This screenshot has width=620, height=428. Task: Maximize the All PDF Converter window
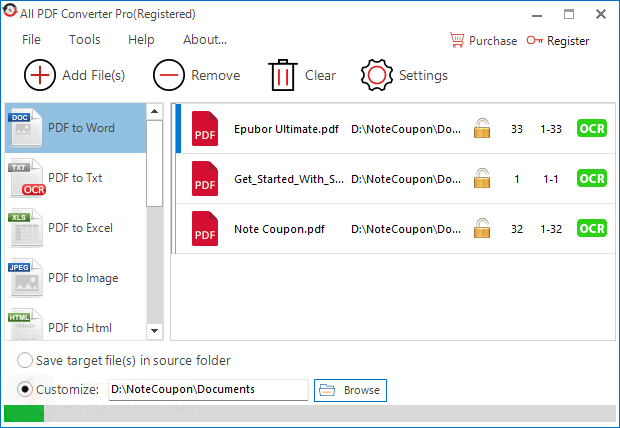pyautogui.click(x=569, y=14)
